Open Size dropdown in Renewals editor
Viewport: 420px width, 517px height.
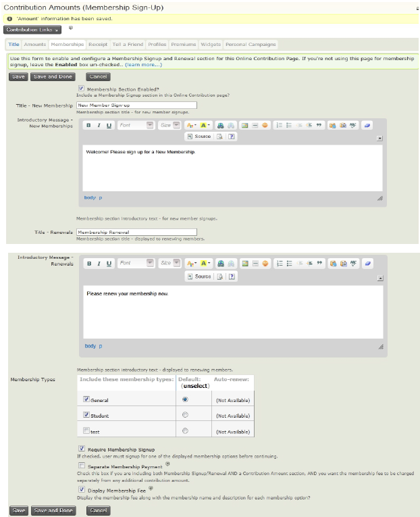[169, 263]
